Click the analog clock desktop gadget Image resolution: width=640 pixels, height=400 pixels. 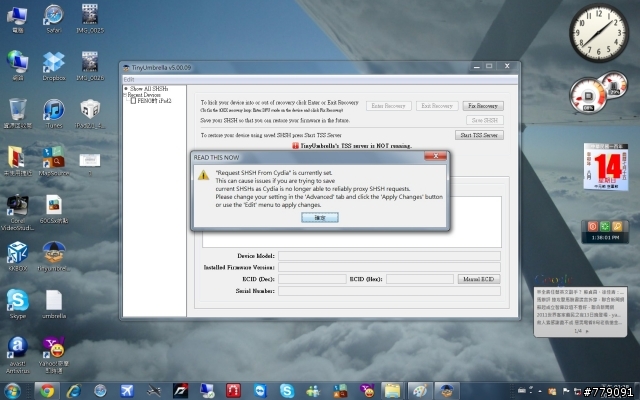point(599,33)
